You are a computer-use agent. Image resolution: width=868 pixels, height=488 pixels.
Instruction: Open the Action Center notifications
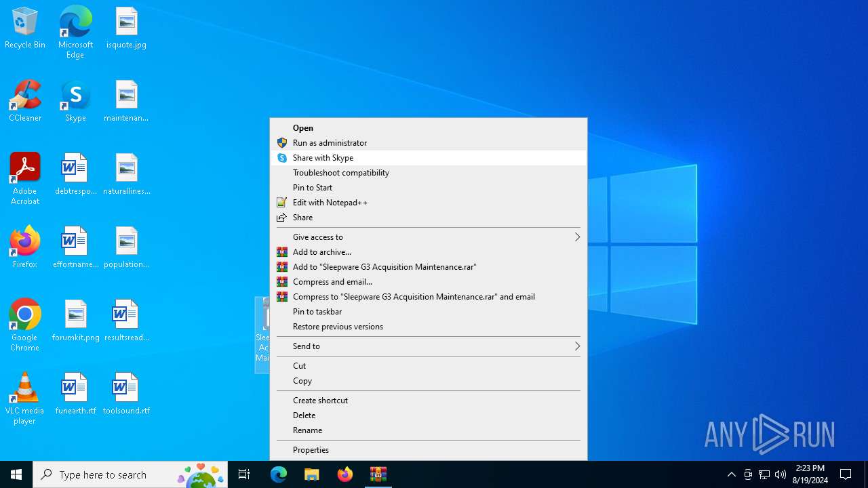point(846,474)
